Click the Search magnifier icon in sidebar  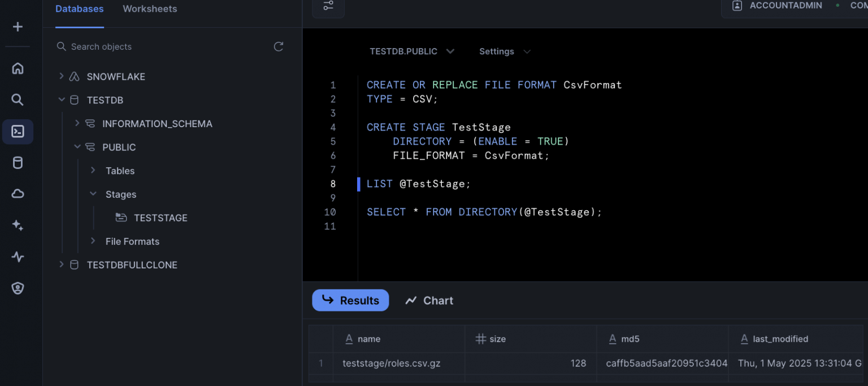click(18, 100)
